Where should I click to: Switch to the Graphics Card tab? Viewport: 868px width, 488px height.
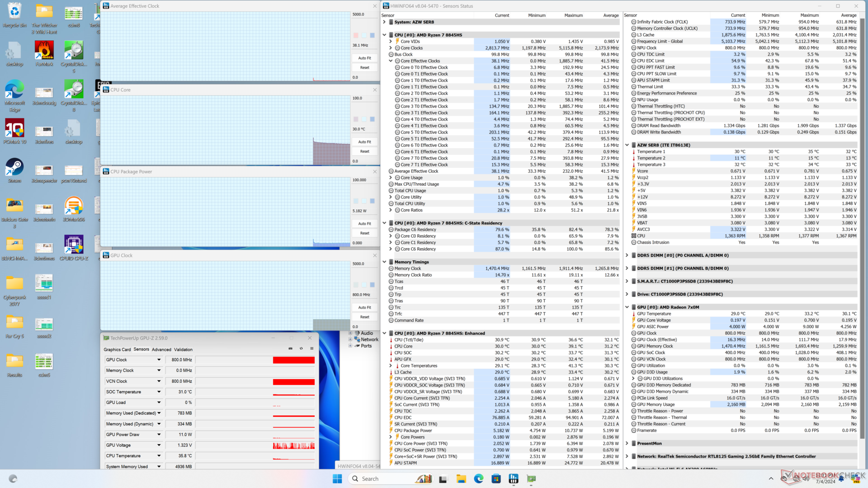coord(117,350)
